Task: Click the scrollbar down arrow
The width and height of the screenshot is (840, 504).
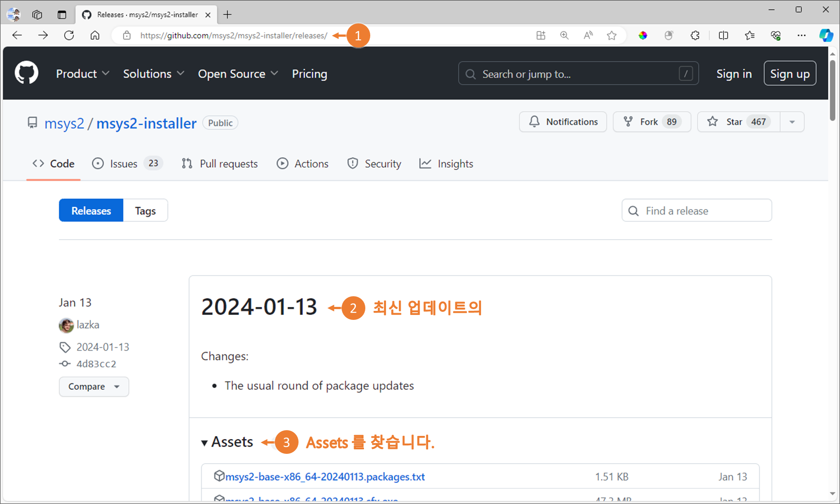Action: (x=832, y=494)
